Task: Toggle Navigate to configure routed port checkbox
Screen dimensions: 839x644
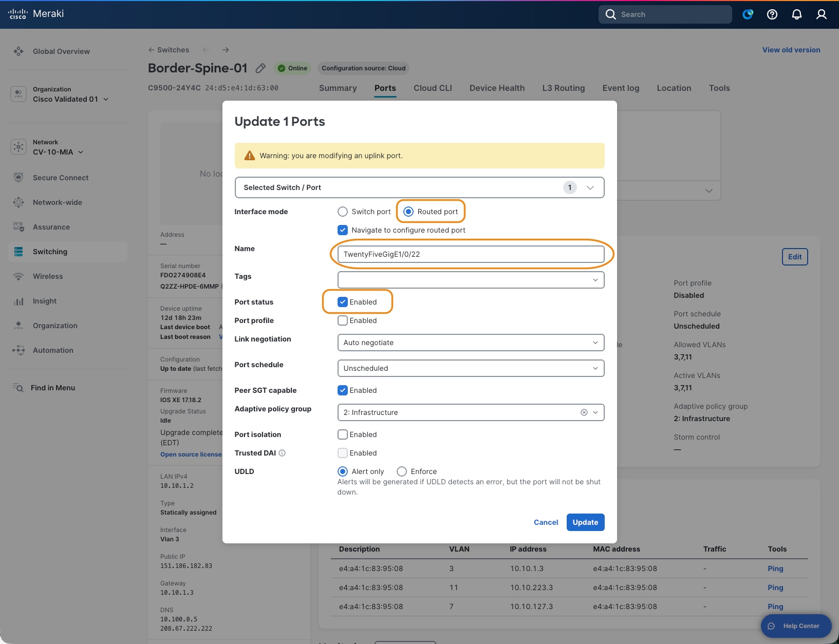Action: point(343,230)
